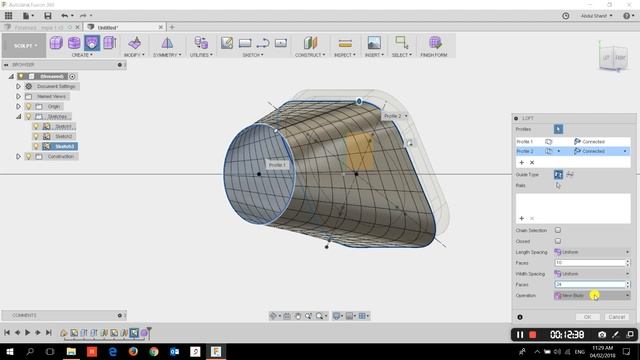Toggle visibility bulb of Sketch1
This screenshot has width=640, height=360.
click(x=36, y=127)
